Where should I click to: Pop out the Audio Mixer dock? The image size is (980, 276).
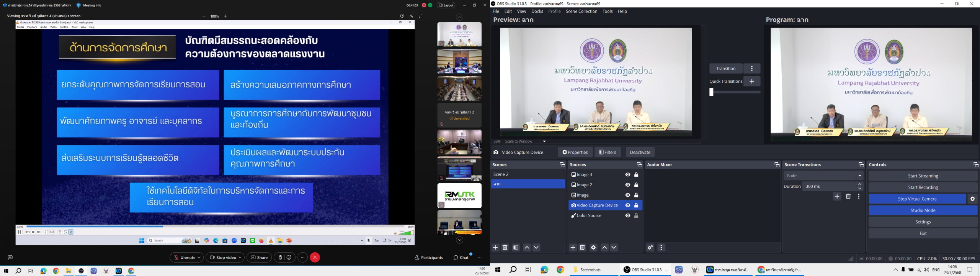pyautogui.click(x=777, y=165)
